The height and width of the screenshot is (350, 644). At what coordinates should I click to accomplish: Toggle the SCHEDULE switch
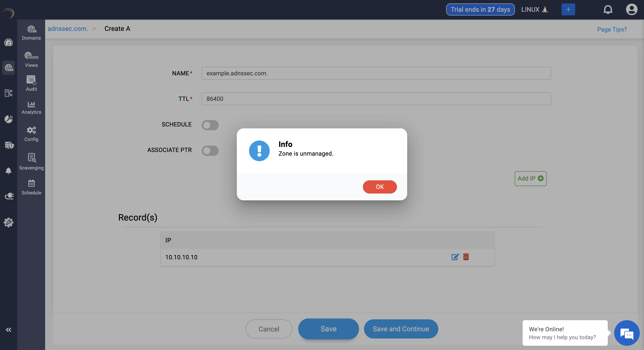point(210,125)
